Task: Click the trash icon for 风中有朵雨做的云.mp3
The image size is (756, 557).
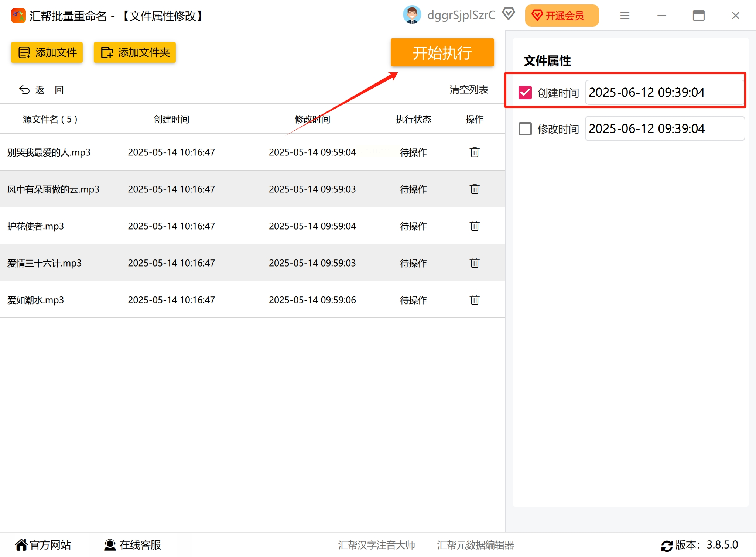Action: pos(474,189)
